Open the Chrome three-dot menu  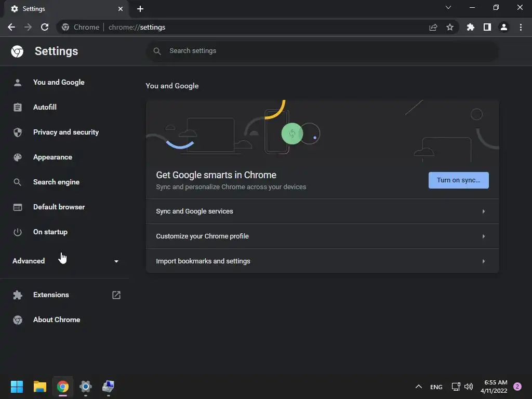click(521, 27)
